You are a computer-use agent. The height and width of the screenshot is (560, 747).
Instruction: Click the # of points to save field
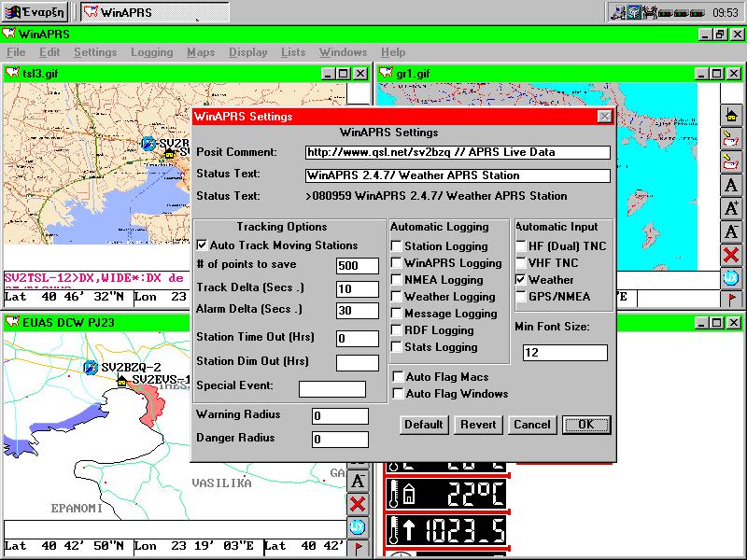pyautogui.click(x=358, y=266)
